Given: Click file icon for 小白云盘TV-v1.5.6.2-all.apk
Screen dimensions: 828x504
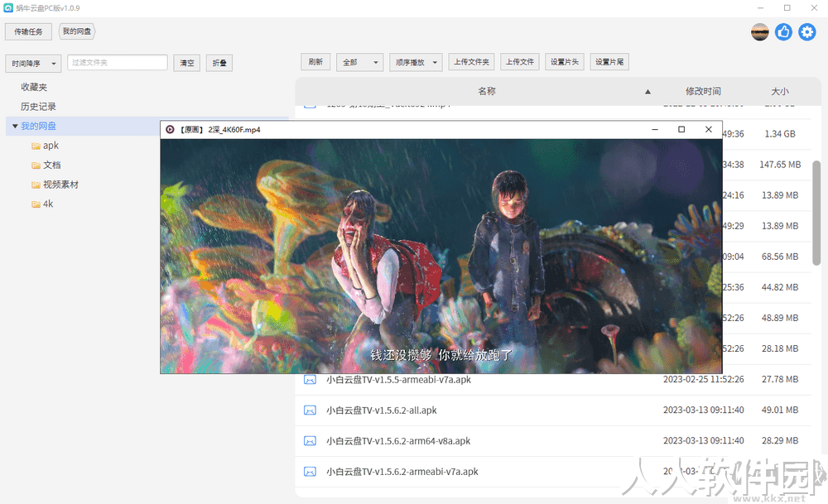Looking at the screenshot, I should tap(310, 410).
